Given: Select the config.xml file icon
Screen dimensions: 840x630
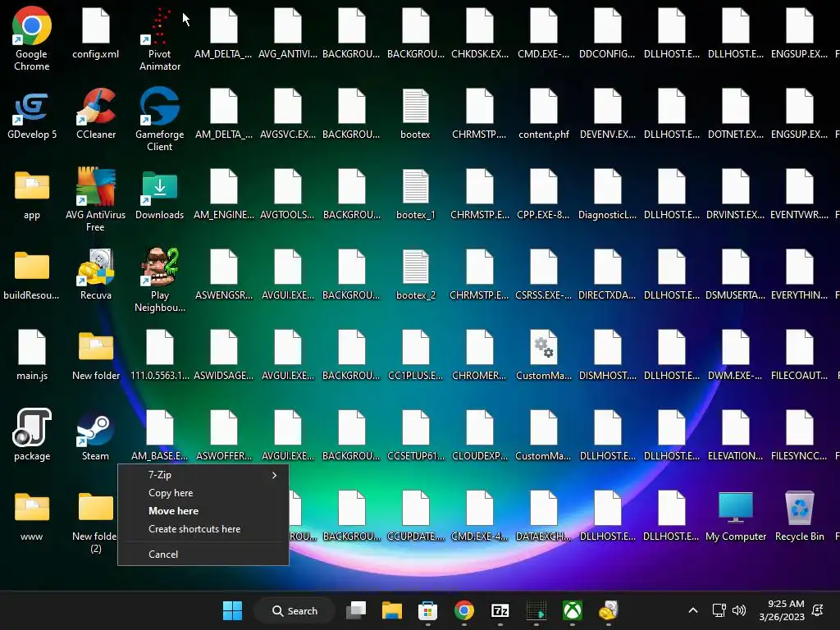Looking at the screenshot, I should [95, 33].
